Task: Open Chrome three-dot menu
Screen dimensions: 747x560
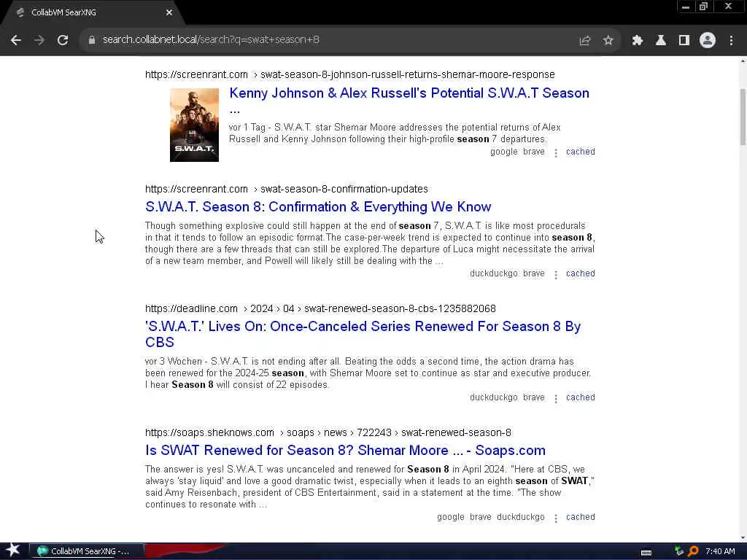Action: (x=731, y=41)
